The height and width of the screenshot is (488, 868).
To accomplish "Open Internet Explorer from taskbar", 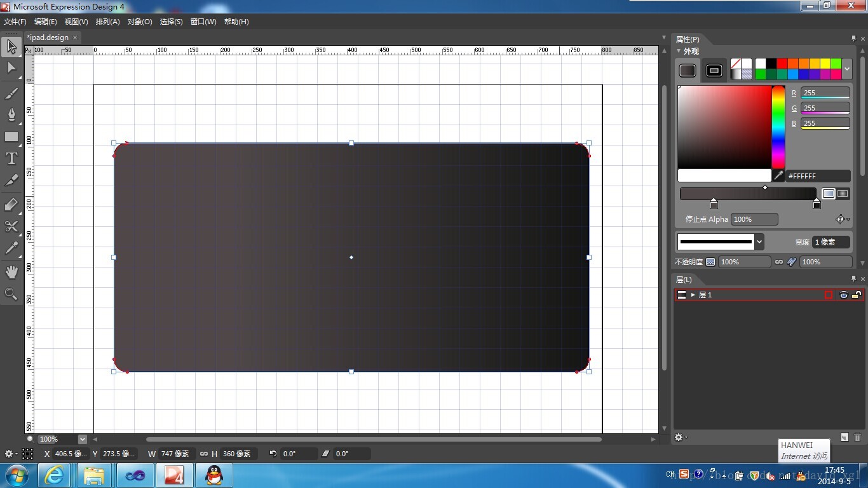I will (54, 475).
